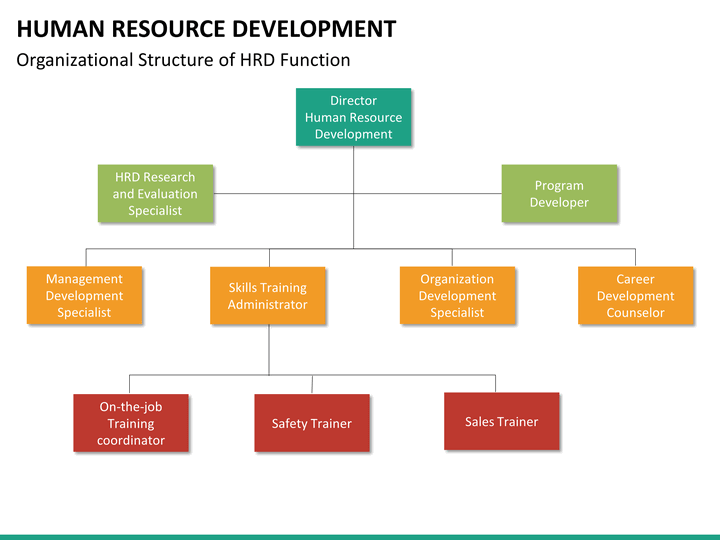Select the Program Developer box

point(559,193)
